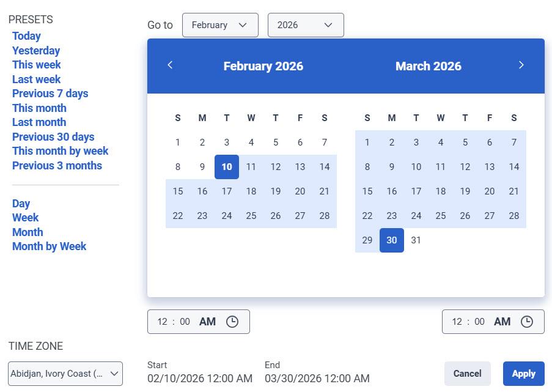Click February 14 in the calendar

click(x=325, y=166)
